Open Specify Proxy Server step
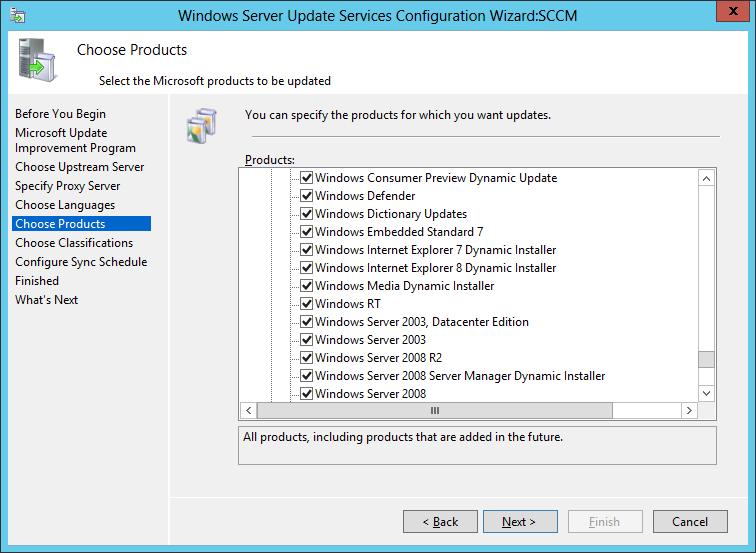The image size is (756, 553). [68, 186]
